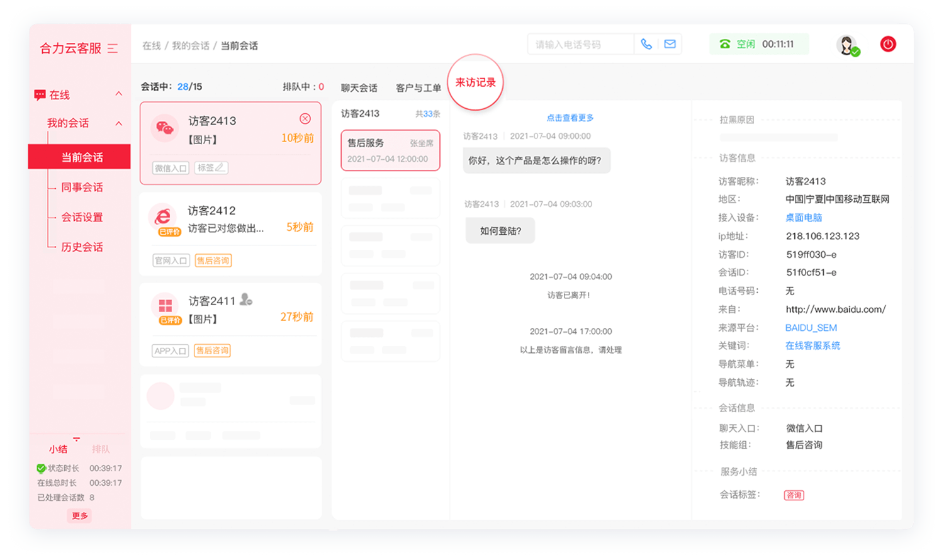The height and width of the screenshot is (560, 944).
Task: Click the pencil icon on the 标签 tag
Action: (x=218, y=167)
